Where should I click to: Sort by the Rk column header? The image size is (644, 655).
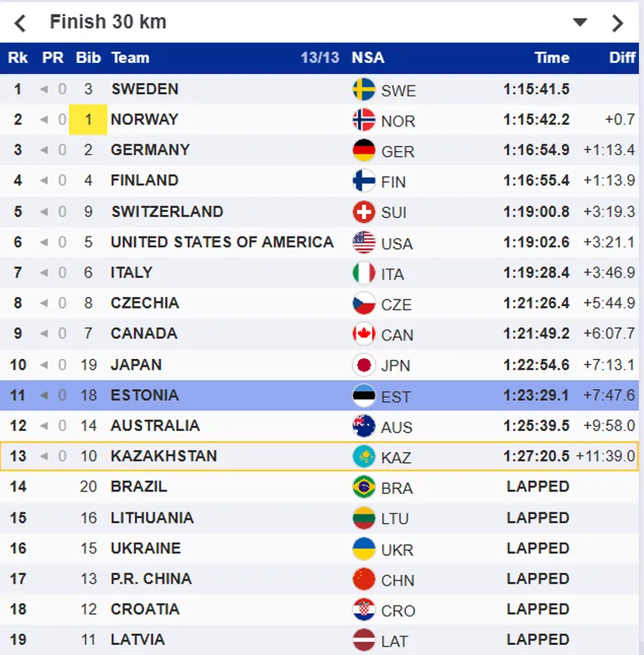click(x=18, y=58)
